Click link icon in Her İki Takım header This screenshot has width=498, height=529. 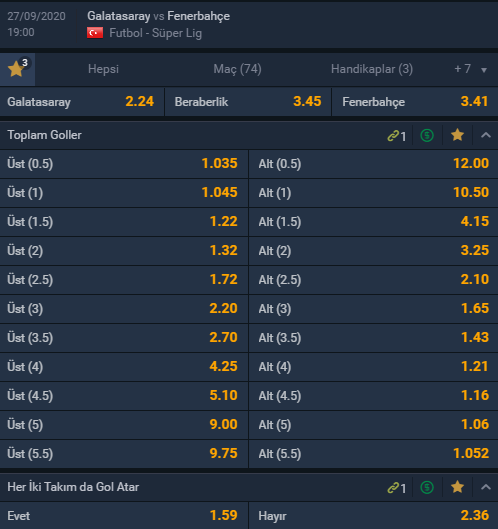[396, 488]
